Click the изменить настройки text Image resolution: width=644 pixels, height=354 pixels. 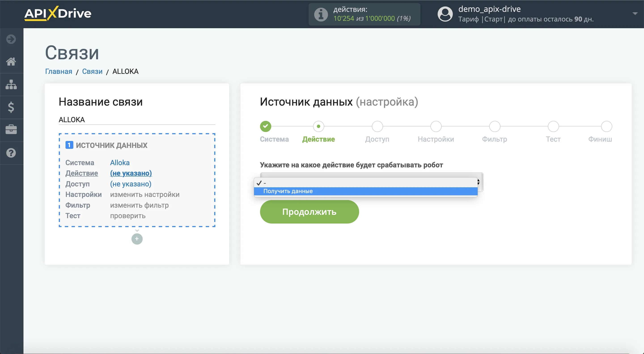click(x=145, y=194)
